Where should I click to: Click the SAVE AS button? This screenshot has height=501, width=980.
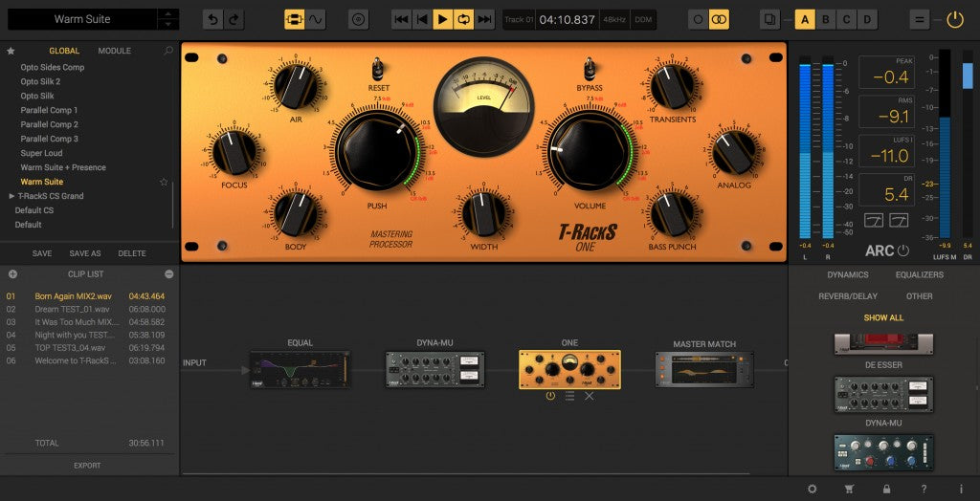85,253
